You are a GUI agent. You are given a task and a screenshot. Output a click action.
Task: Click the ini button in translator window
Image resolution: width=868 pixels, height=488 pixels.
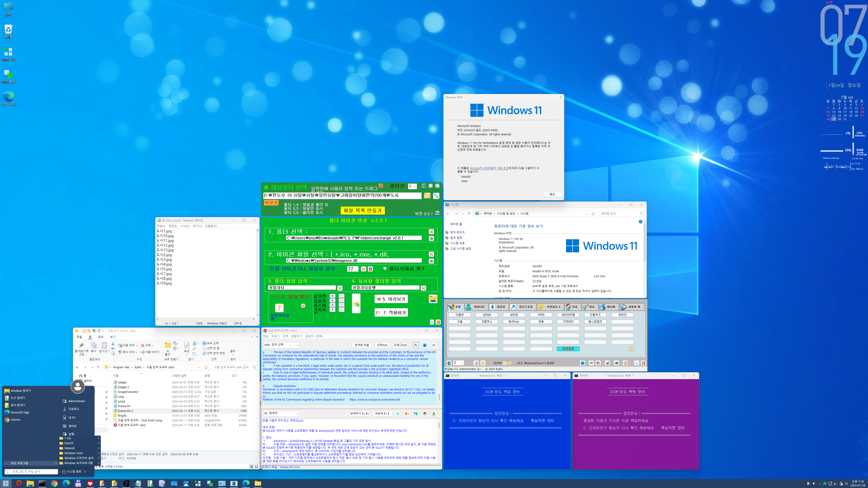pos(434,345)
